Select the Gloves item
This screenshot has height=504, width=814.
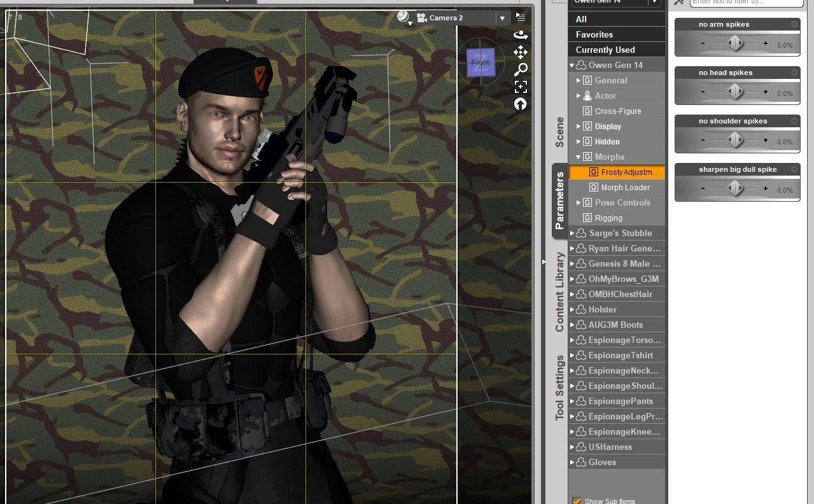pos(617,462)
